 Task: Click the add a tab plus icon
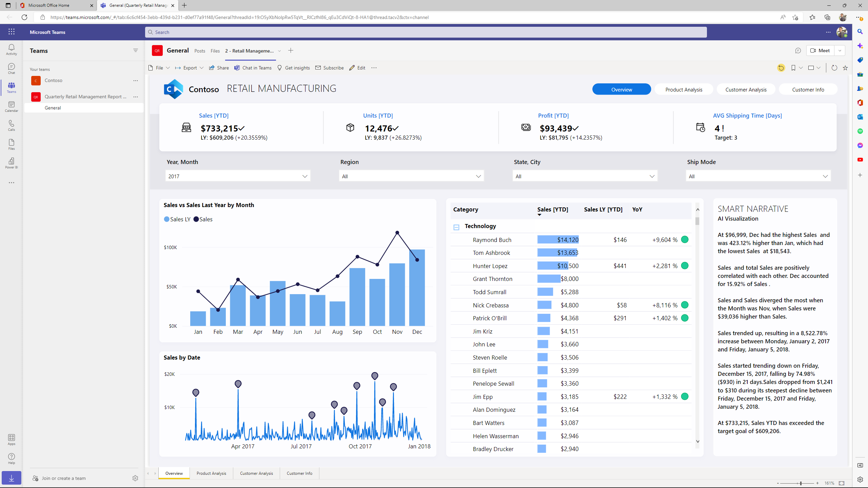(291, 50)
